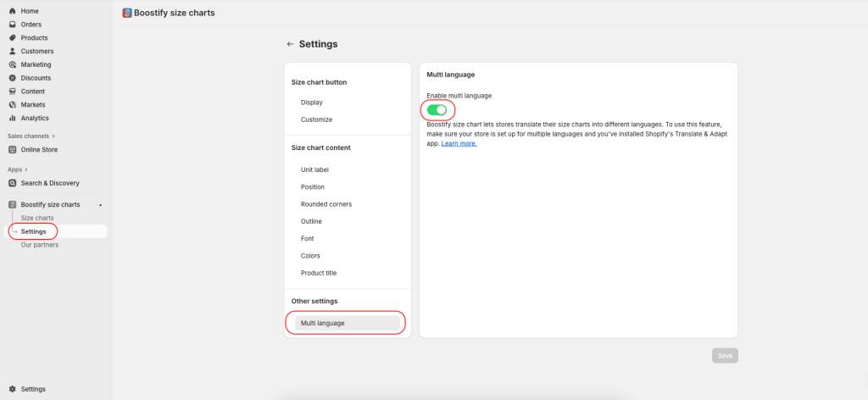Select the Multi language settings item
Screen dimensions: 868x400
(347, 323)
